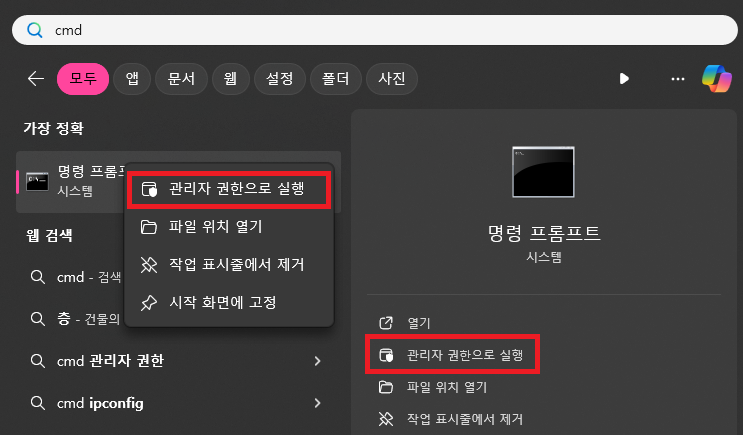
Task: Click the play arrow to show more filters
Action: click(x=624, y=79)
